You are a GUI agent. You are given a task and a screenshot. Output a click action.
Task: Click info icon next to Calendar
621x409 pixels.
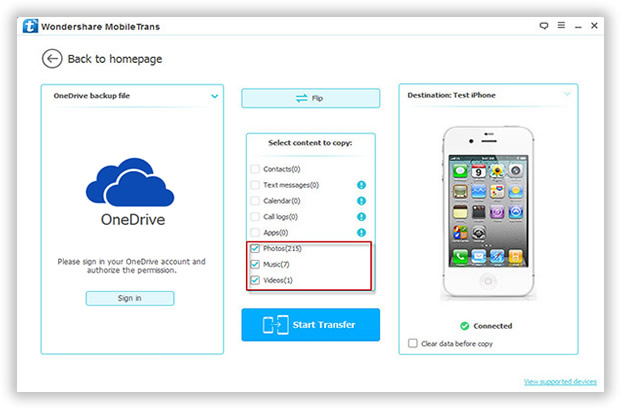tap(361, 201)
